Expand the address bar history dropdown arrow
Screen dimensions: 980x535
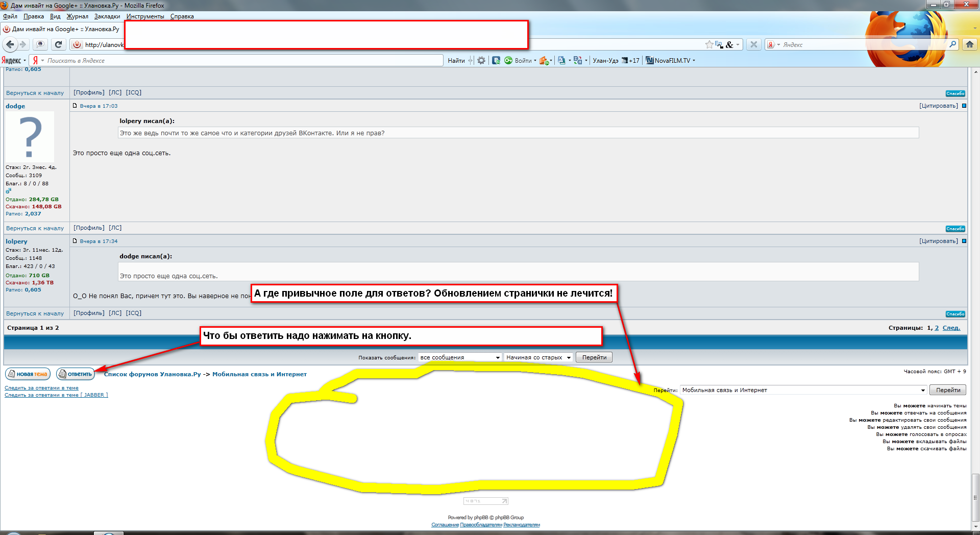point(738,44)
